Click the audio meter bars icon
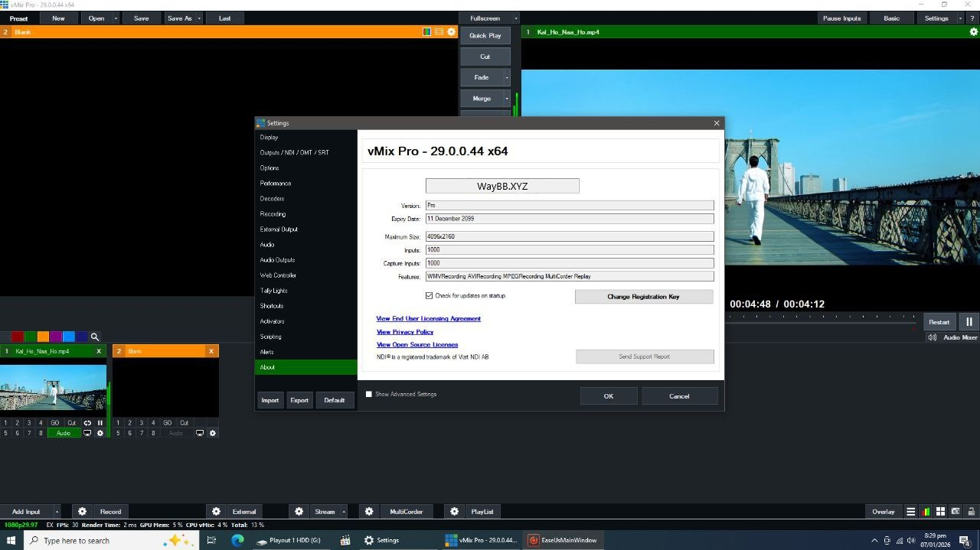The height and width of the screenshot is (550, 980). coord(926,512)
